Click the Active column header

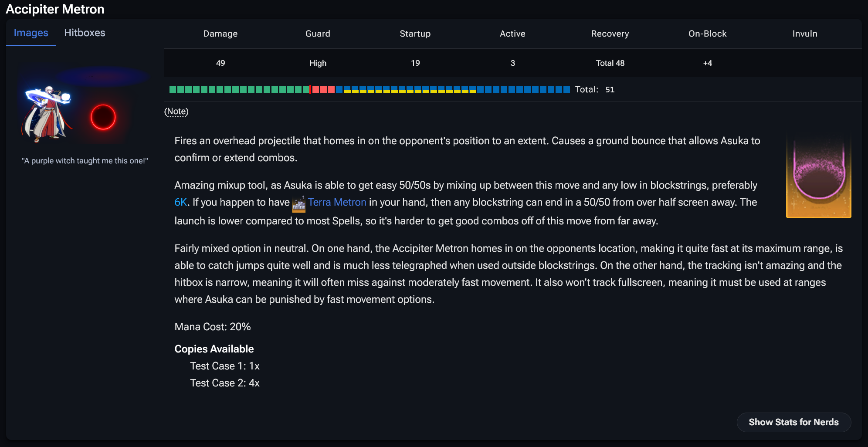pos(512,34)
